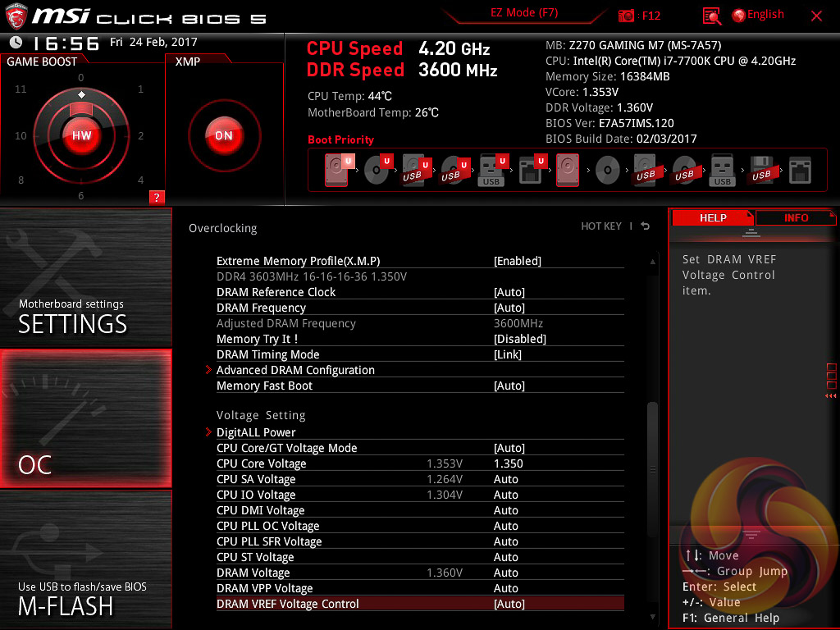Set Game Boost dial to level 2
This screenshot has height=630, width=840.
tap(140, 135)
